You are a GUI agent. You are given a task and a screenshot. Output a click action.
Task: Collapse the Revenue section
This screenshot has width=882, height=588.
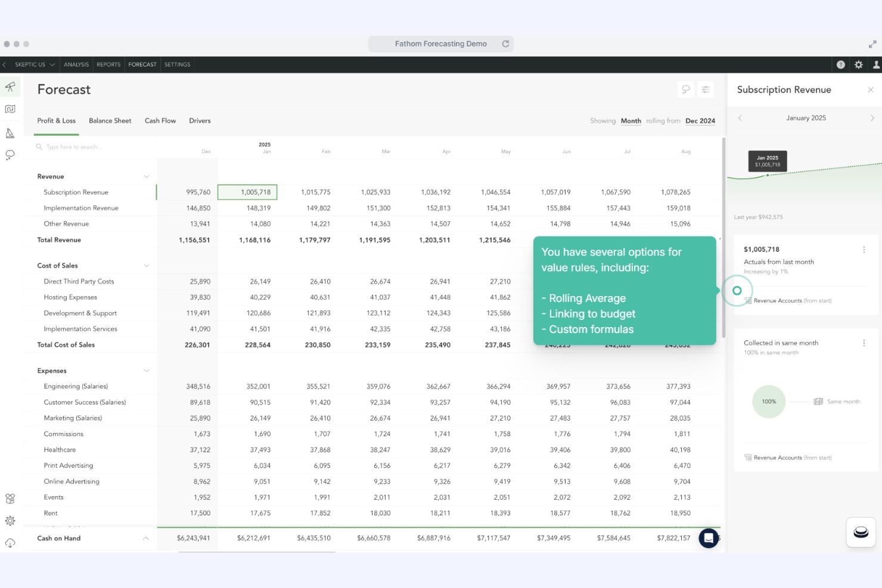147,176
